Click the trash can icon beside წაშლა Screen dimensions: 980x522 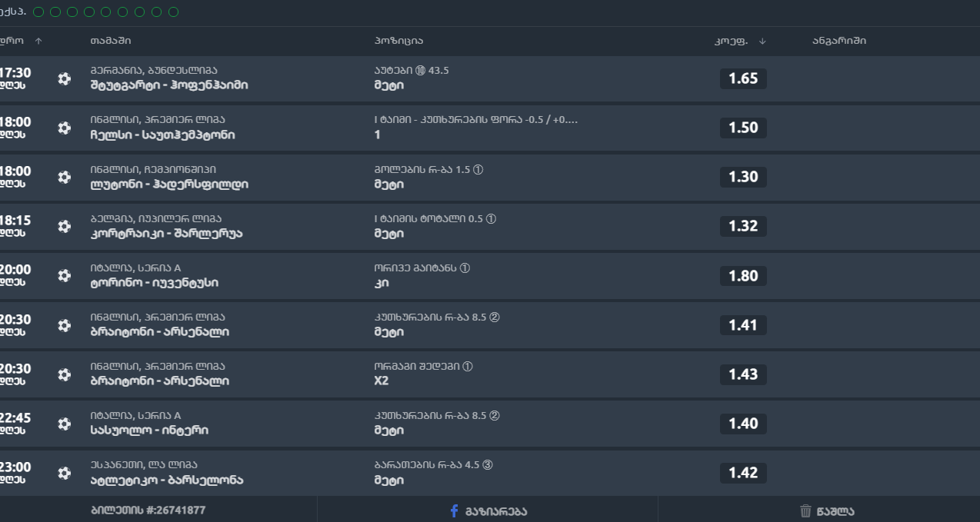[x=805, y=511]
